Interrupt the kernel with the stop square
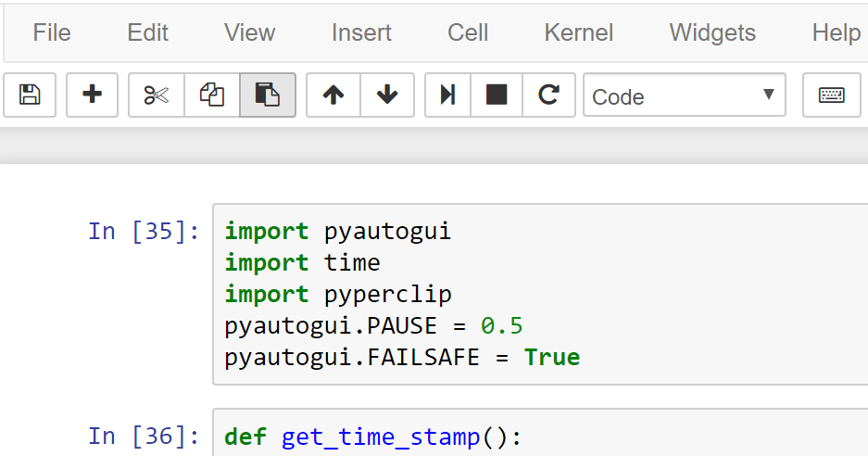Screen dimensions: 868x456 [x=497, y=95]
